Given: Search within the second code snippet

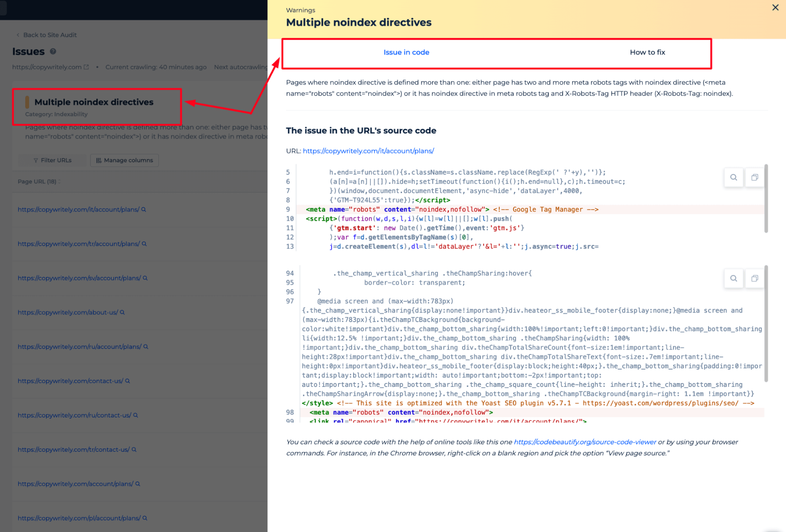Looking at the screenshot, I should pos(733,278).
